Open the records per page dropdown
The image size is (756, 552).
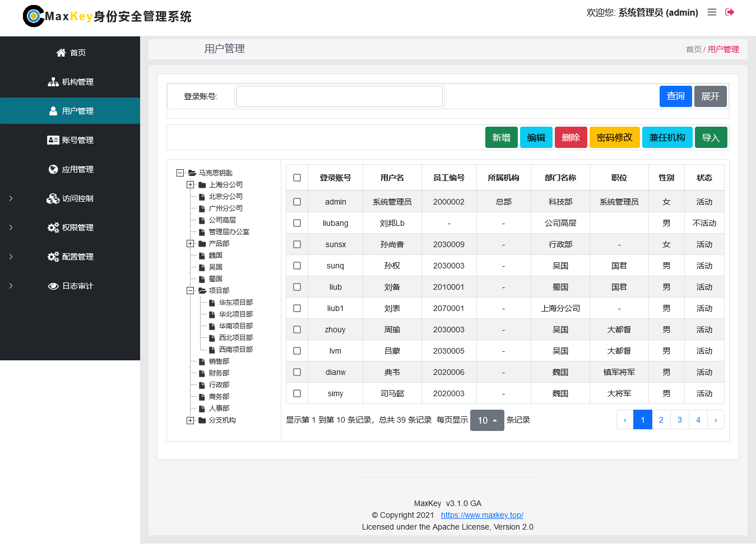pyautogui.click(x=487, y=420)
